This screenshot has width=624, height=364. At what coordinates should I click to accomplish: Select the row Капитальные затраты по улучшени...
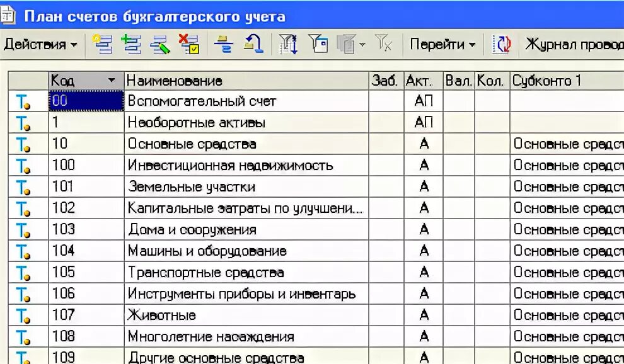click(316, 208)
